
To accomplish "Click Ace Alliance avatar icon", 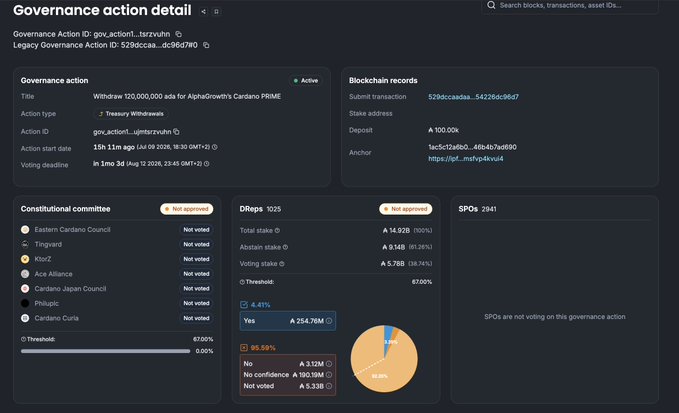I will tap(25, 274).
